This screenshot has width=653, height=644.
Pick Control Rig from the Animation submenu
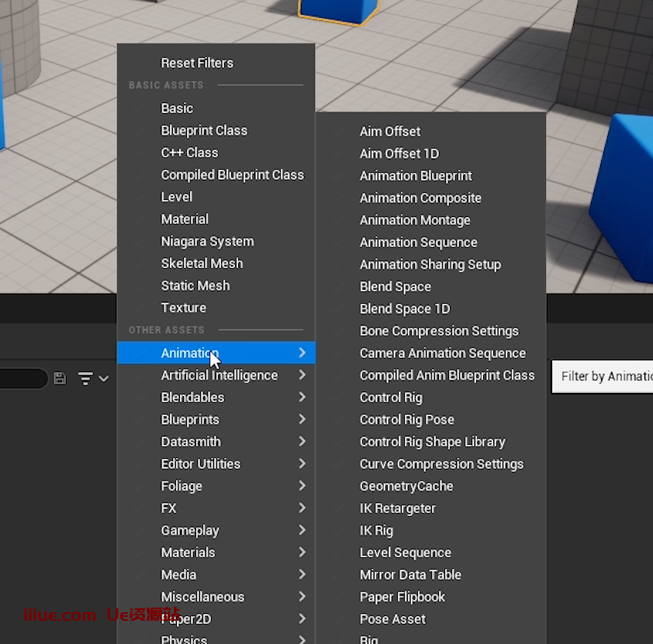coord(391,398)
